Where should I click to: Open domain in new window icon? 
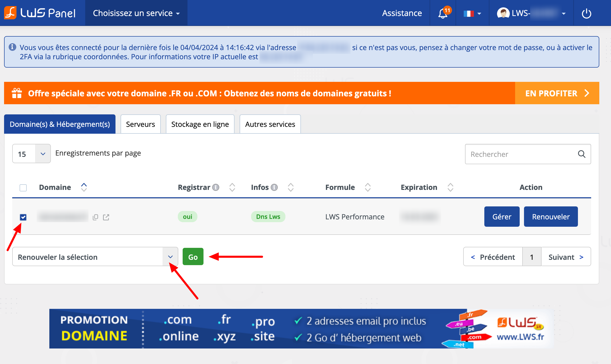pos(106,217)
